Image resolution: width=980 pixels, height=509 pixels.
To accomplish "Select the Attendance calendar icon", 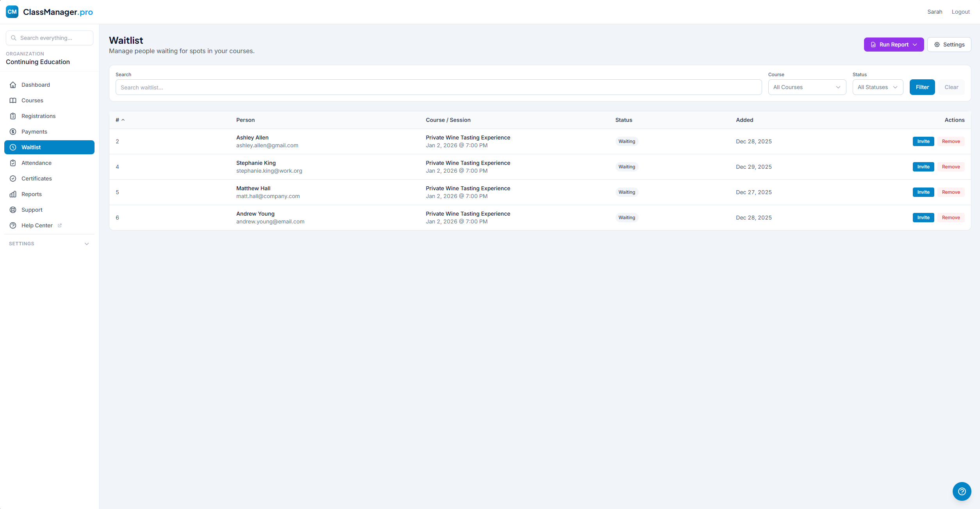I will pos(13,163).
